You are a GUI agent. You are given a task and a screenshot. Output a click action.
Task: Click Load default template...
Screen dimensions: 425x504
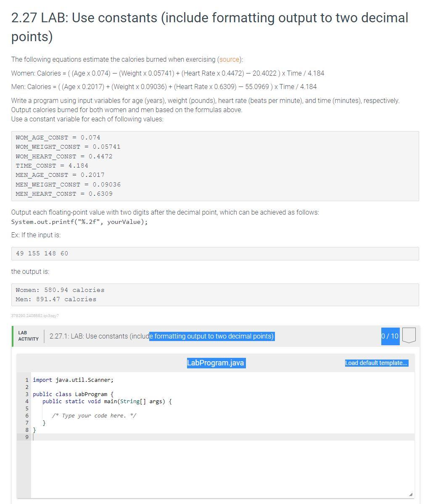[x=376, y=363]
